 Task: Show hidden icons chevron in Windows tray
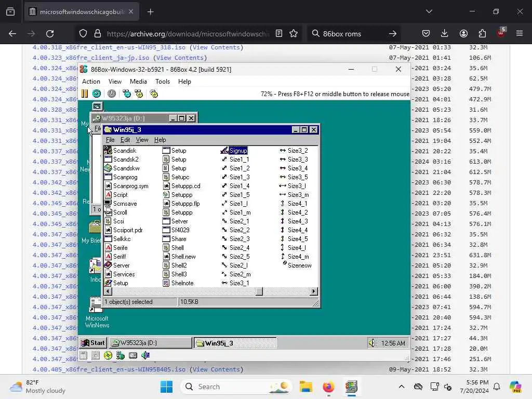[x=402, y=387]
